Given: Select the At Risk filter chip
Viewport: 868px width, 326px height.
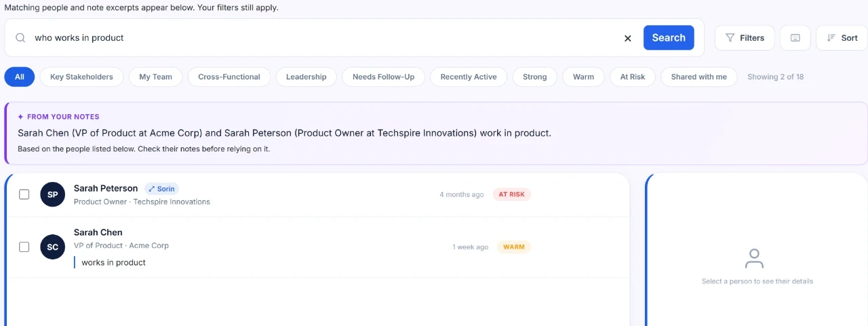Looking at the screenshot, I should (x=633, y=77).
